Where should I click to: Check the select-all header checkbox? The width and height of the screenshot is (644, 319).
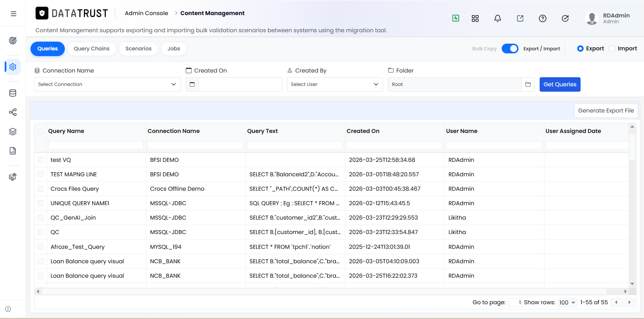tap(41, 131)
